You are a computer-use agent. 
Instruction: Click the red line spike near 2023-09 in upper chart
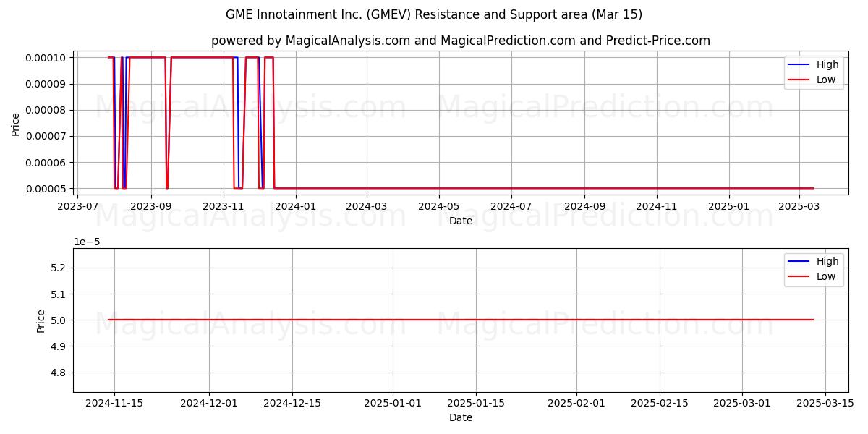pos(167,123)
